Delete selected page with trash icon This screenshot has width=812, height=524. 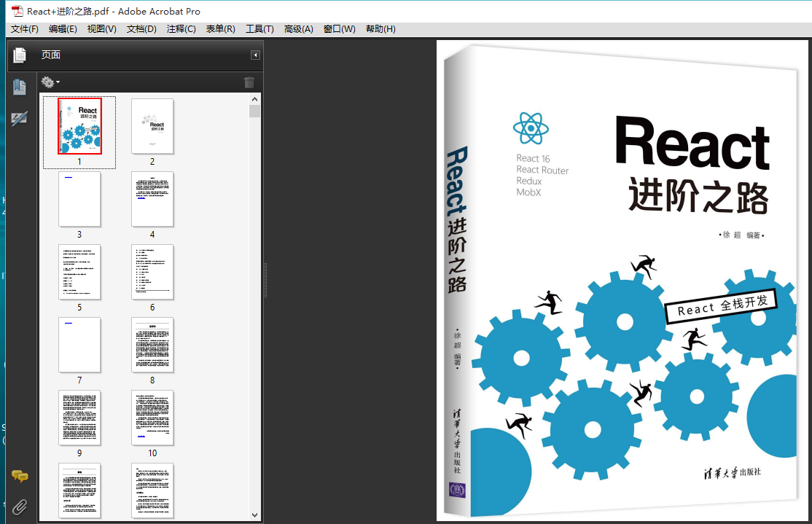pos(249,82)
